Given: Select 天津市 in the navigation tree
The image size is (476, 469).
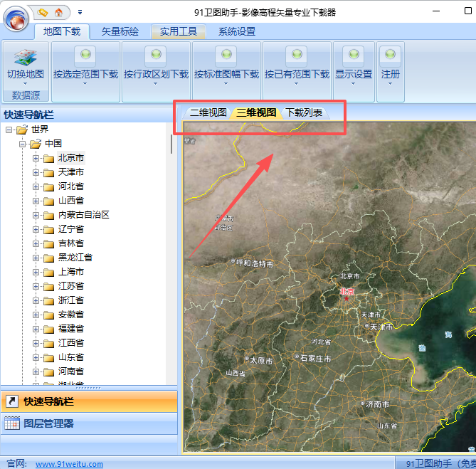Looking at the screenshot, I should point(71,172).
